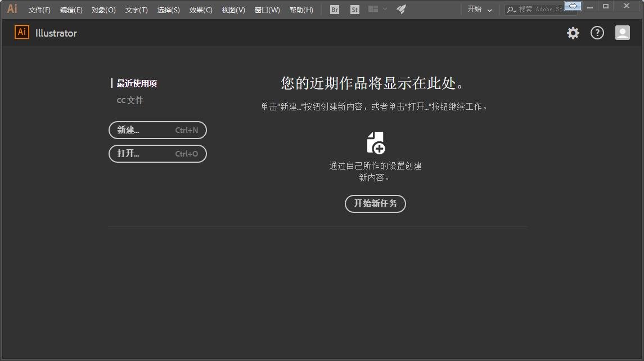The image size is (644, 361).
Task: Close the Illustrator window
Action: [627, 6]
